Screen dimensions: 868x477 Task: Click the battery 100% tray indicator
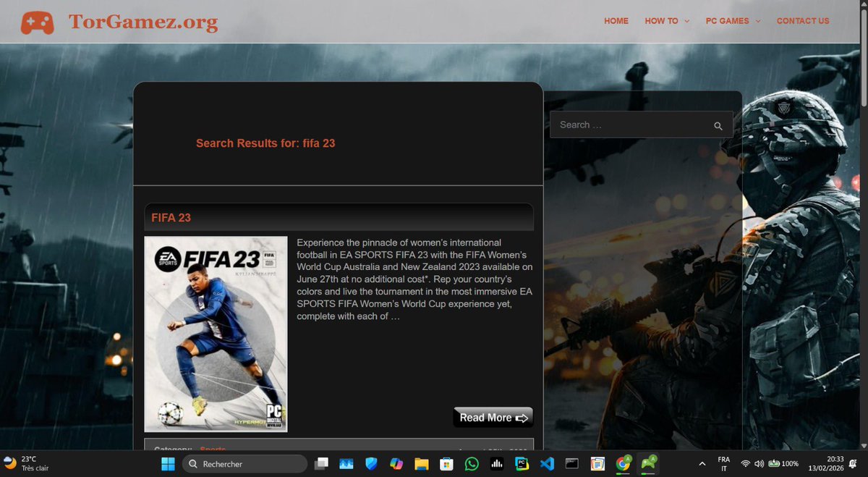point(783,464)
